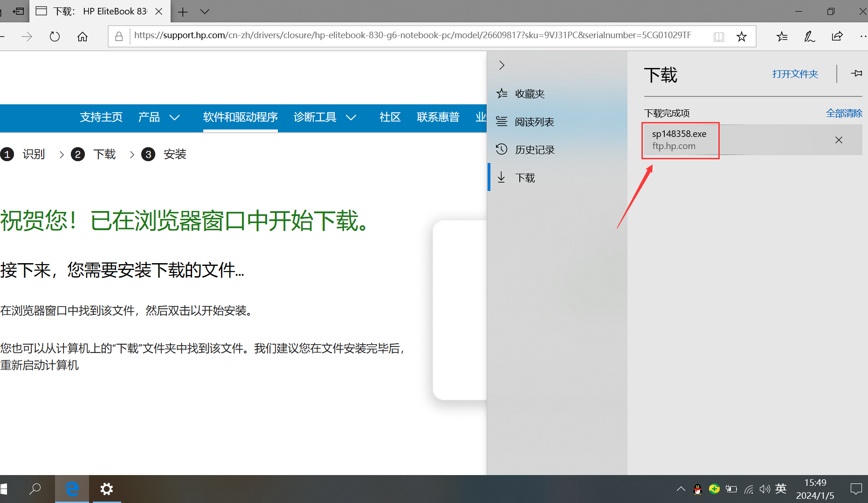Open the notification center icon

click(x=856, y=489)
